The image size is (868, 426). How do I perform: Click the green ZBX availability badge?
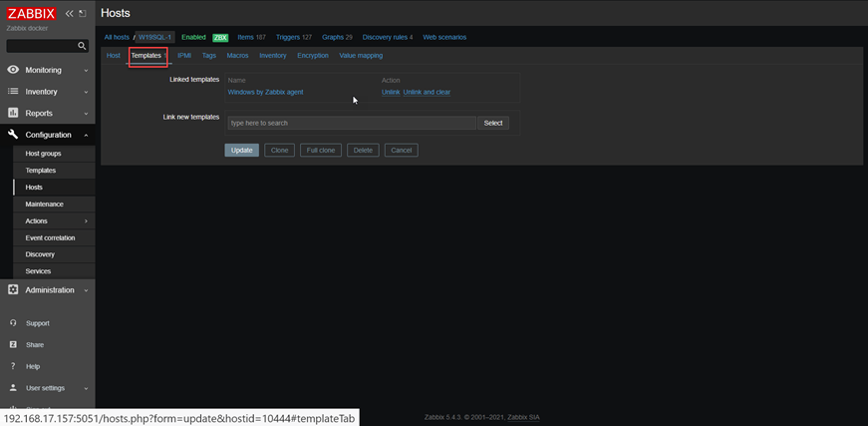pyautogui.click(x=220, y=38)
